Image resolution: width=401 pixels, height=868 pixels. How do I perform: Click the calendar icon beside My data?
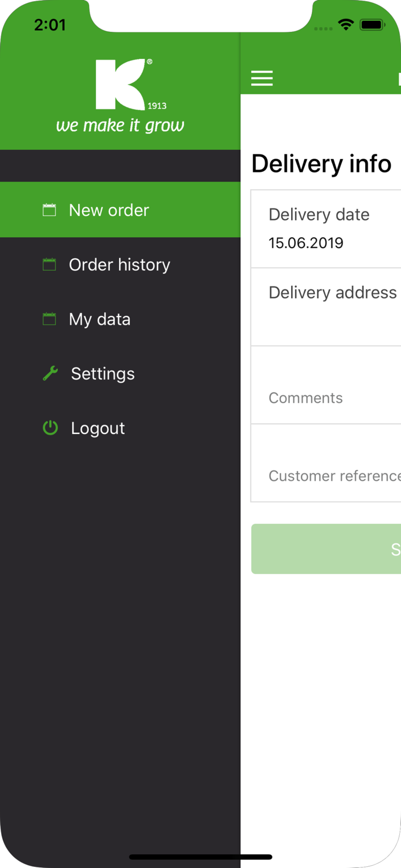(50, 319)
